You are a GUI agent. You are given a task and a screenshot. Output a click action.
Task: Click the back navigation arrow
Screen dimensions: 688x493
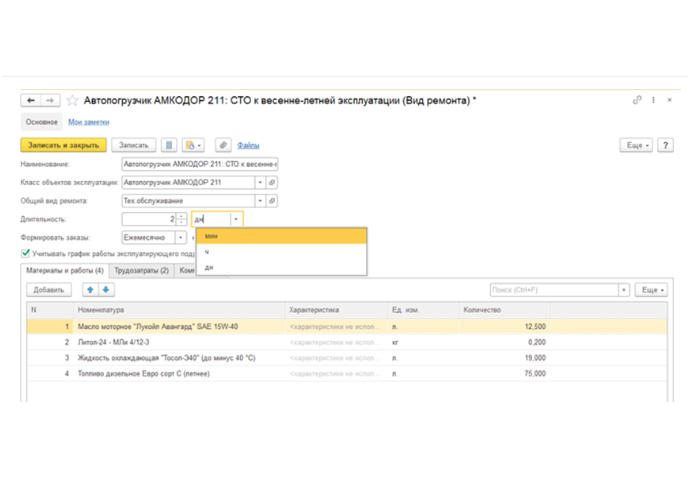pyautogui.click(x=31, y=100)
